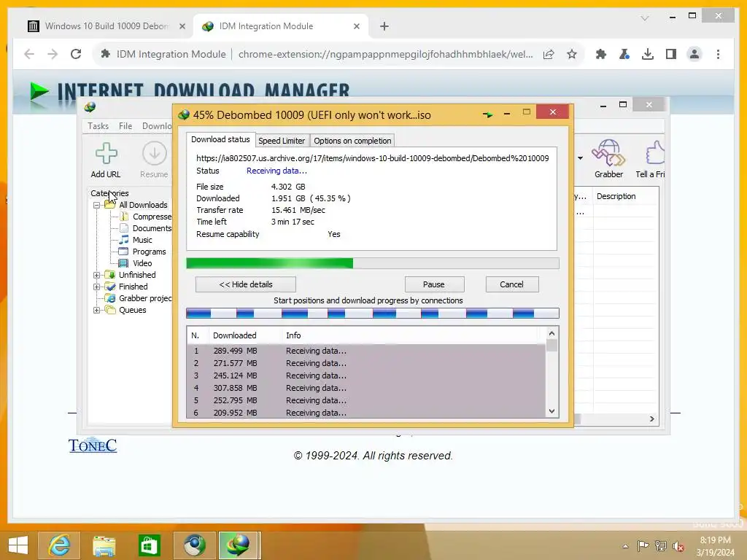747x560 pixels.
Task: Select connection row 4 with 307.858 MB
Action: (x=366, y=388)
